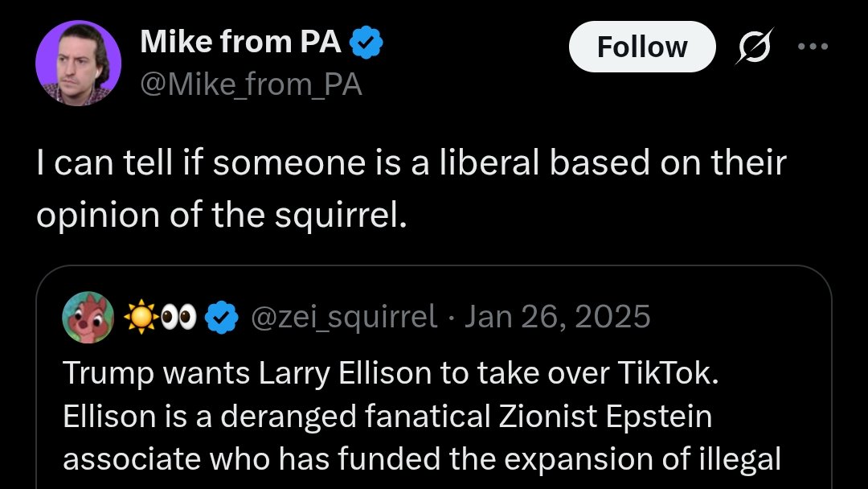Open the three-dot more options menu
The width and height of the screenshot is (868, 489).
point(813,47)
